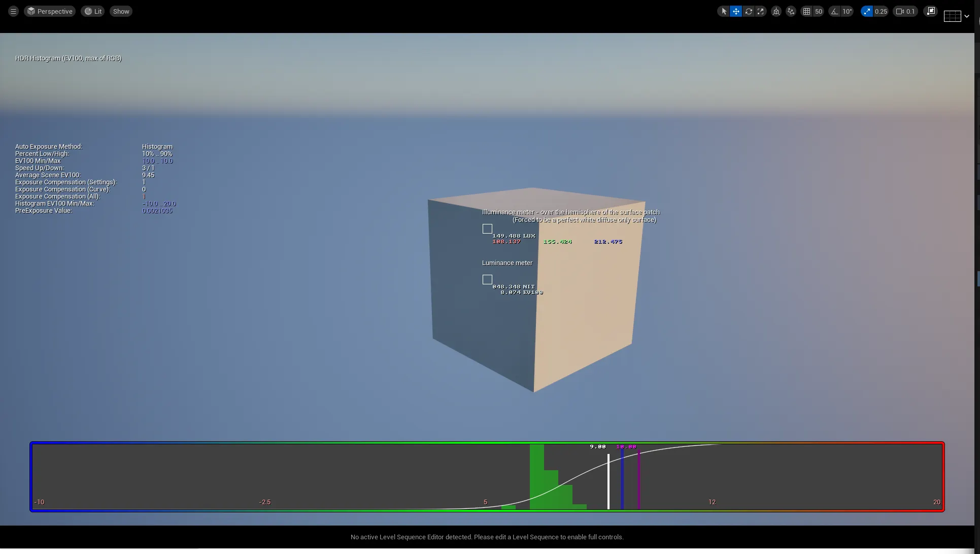This screenshot has width=980, height=554.
Task: Adjust camera speed 0.1 setting
Action: click(x=905, y=11)
